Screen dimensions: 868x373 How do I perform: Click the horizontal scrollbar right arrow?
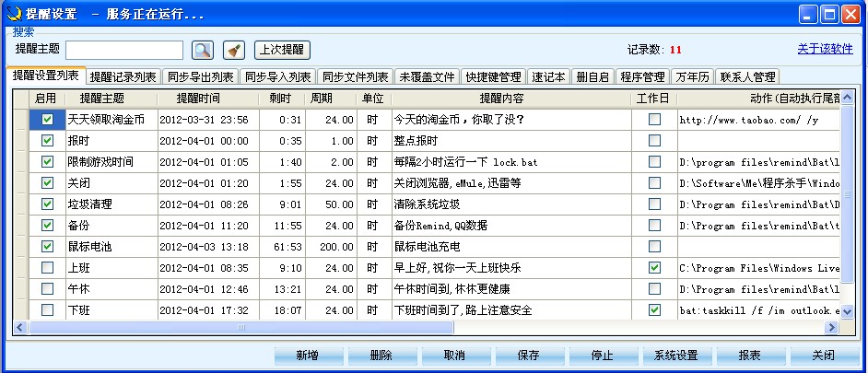pyautogui.click(x=834, y=327)
